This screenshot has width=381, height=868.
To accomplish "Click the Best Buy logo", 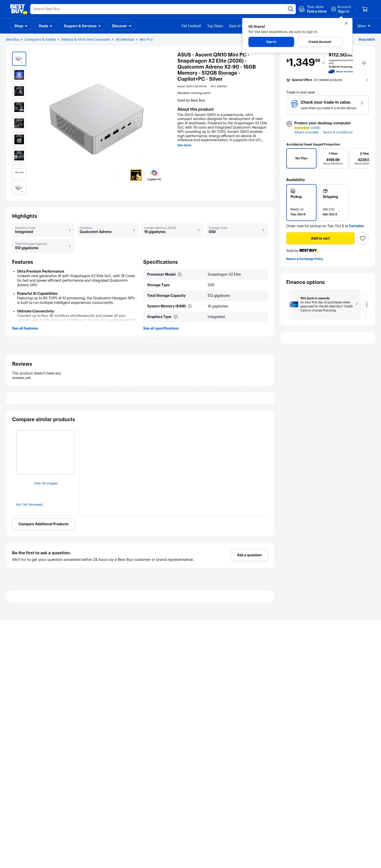I will (18, 9).
